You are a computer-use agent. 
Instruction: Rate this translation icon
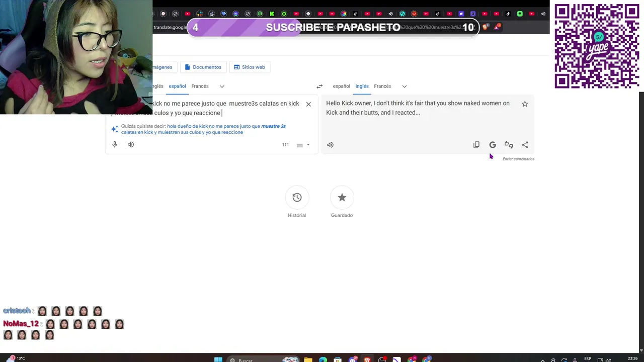(x=509, y=145)
